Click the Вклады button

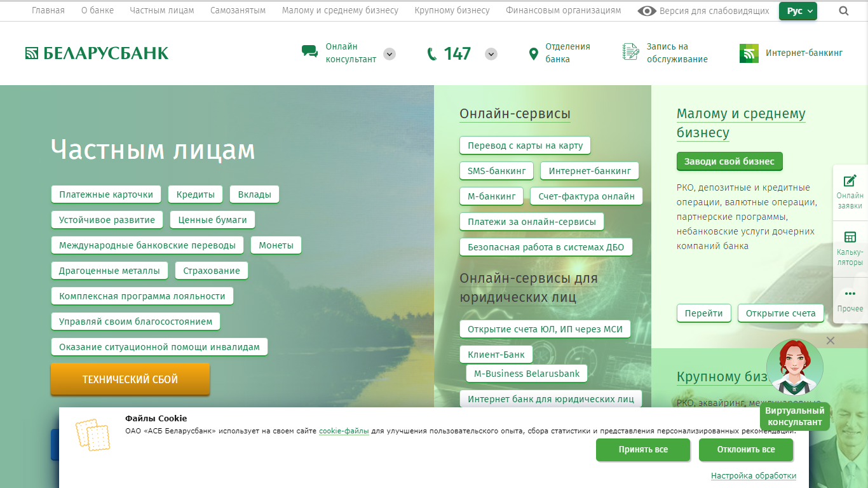(255, 194)
